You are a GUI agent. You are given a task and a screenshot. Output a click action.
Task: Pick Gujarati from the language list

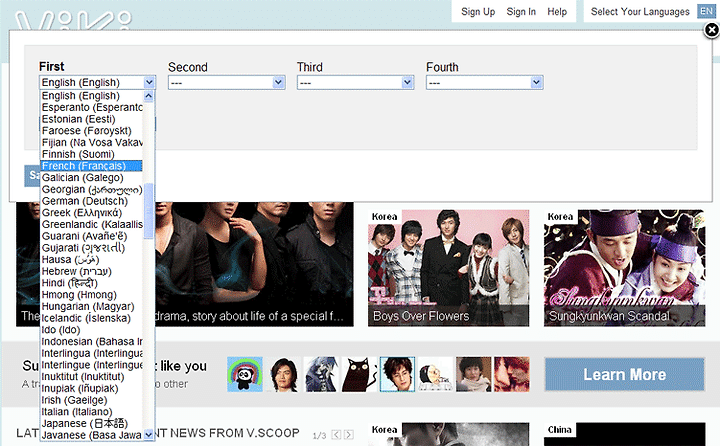[x=92, y=248]
